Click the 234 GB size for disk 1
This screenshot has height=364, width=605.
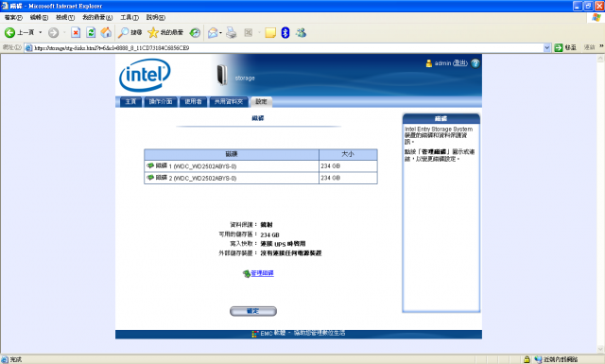(x=330, y=166)
